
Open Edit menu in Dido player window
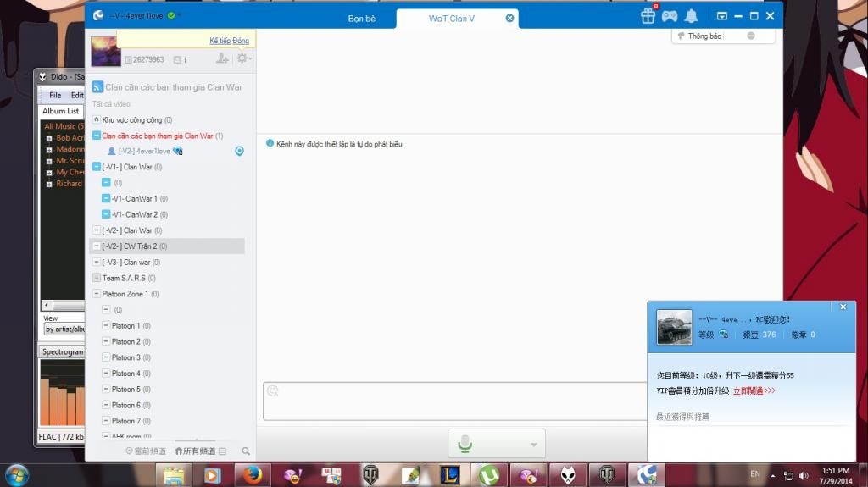(x=77, y=95)
